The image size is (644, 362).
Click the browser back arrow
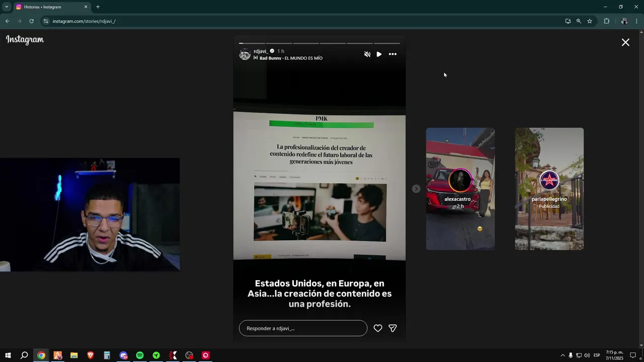(7, 21)
